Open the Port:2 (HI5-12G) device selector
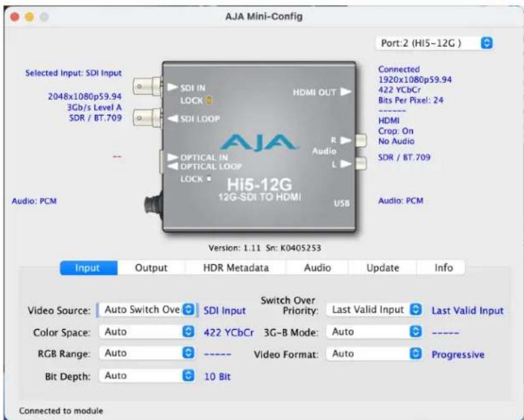This screenshot has height=420, width=524. click(x=434, y=43)
